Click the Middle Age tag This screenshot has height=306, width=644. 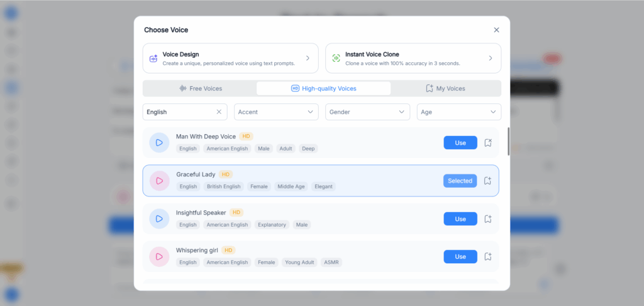[291, 186]
